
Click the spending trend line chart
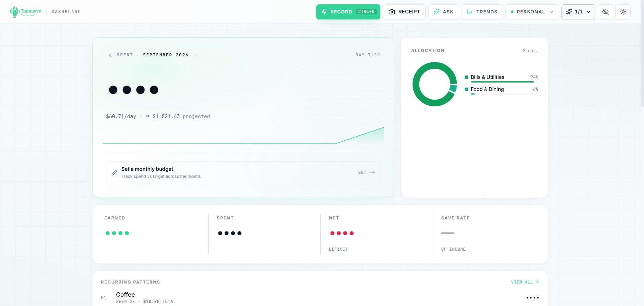tap(243, 135)
